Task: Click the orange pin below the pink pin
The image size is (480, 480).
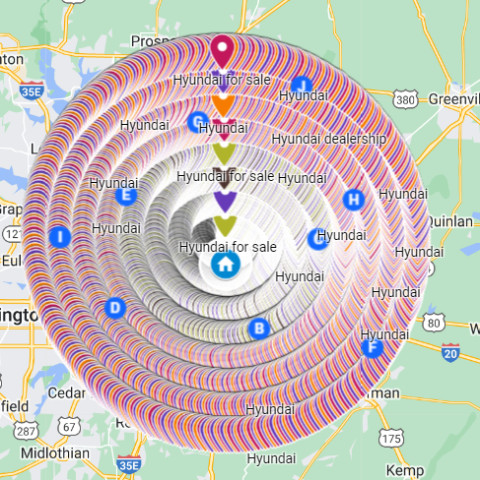Action: (223, 105)
